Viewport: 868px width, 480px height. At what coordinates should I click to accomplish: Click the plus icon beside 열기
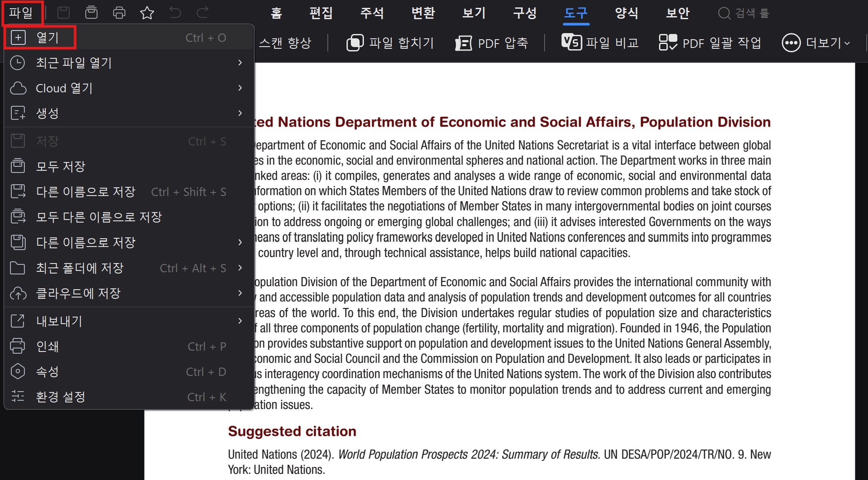tap(18, 37)
